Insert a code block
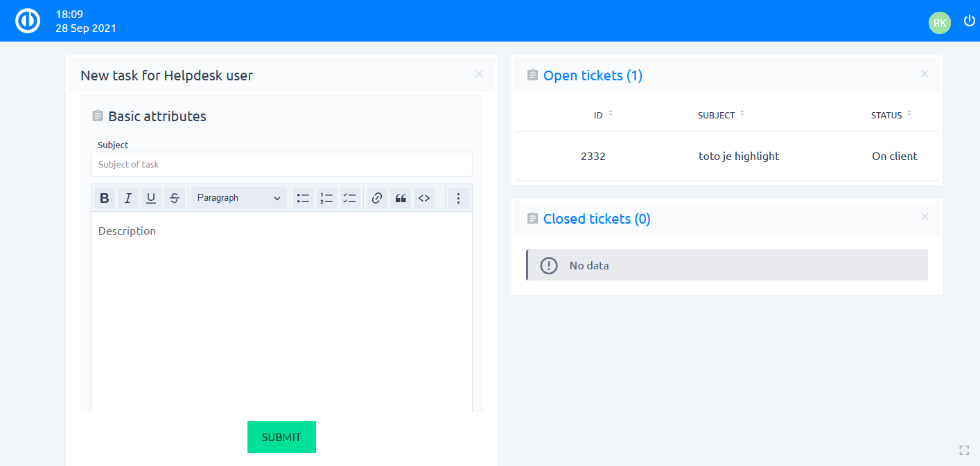The image size is (980, 466). 424,198
